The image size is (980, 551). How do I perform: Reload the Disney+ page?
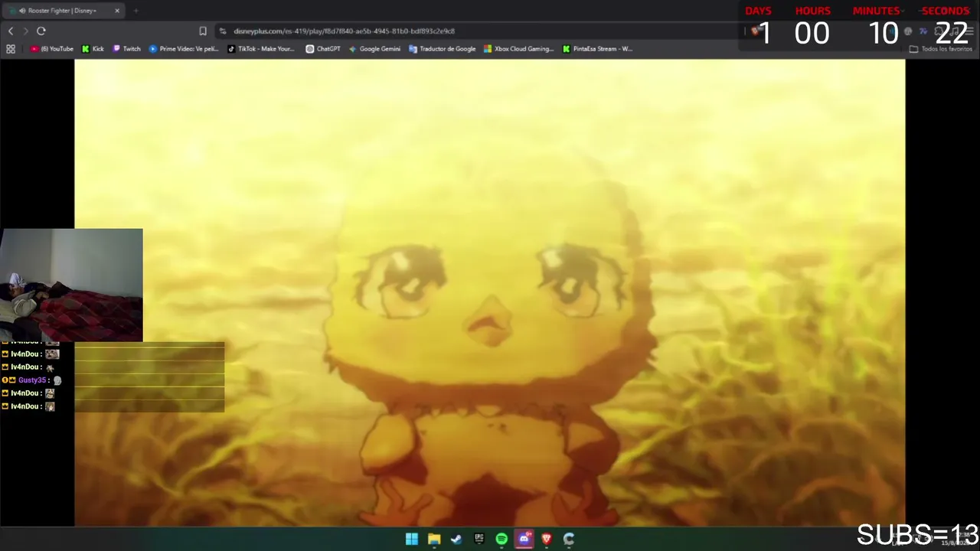[41, 31]
